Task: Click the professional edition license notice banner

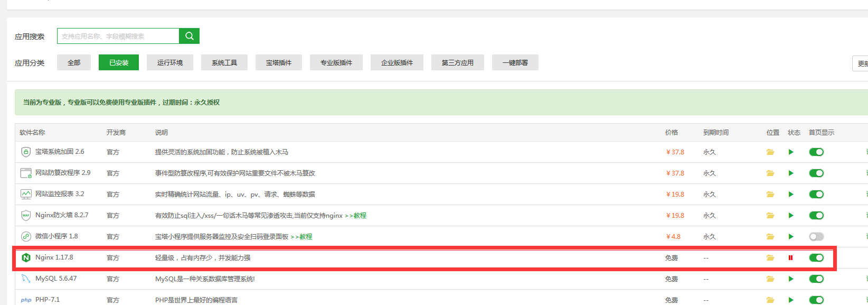Action: click(441, 103)
